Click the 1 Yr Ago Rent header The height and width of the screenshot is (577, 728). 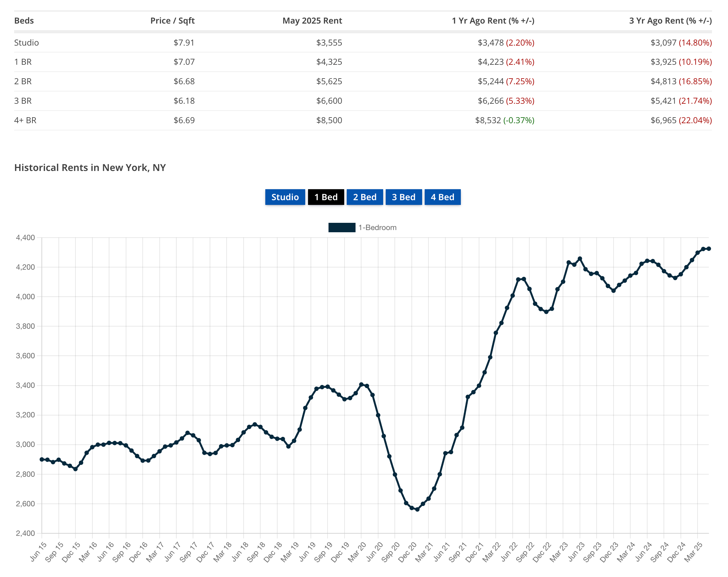tap(493, 21)
